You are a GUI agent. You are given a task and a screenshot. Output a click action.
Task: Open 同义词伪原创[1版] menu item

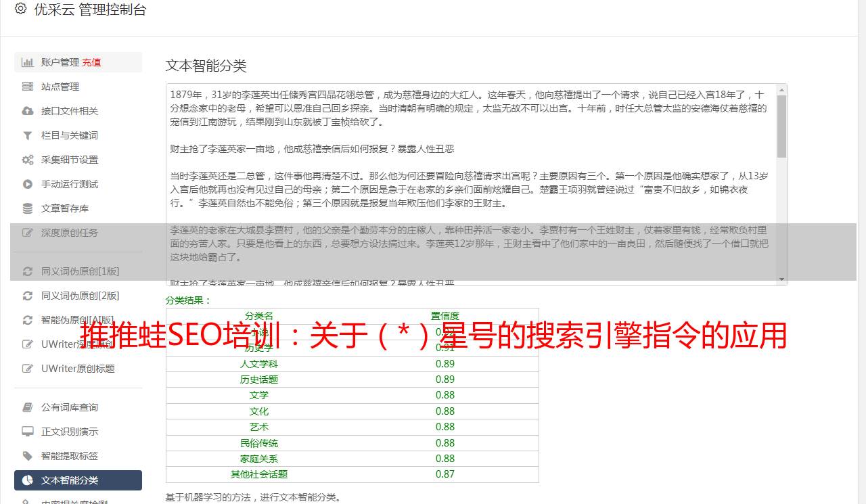80,271
